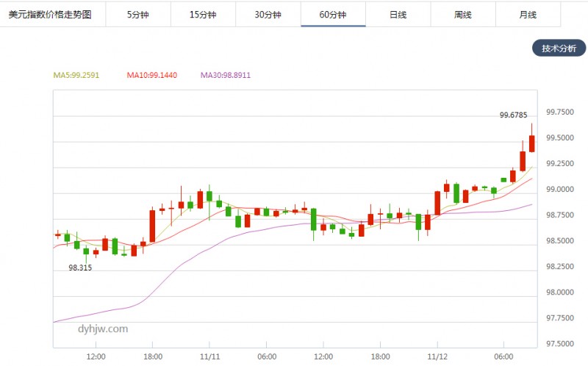
Task: Click the 97.5000 price axis label
Action: pos(559,344)
